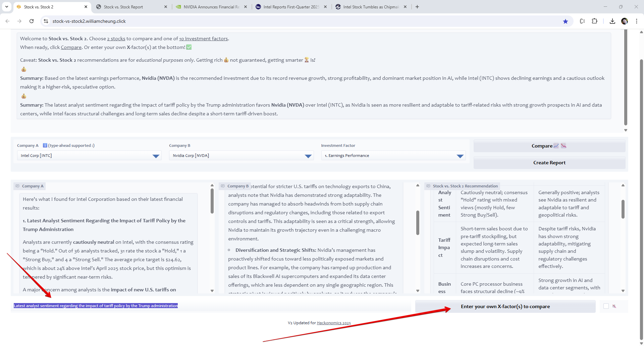Open the Hackonomics 2025 link
644x346 pixels.
click(334, 323)
